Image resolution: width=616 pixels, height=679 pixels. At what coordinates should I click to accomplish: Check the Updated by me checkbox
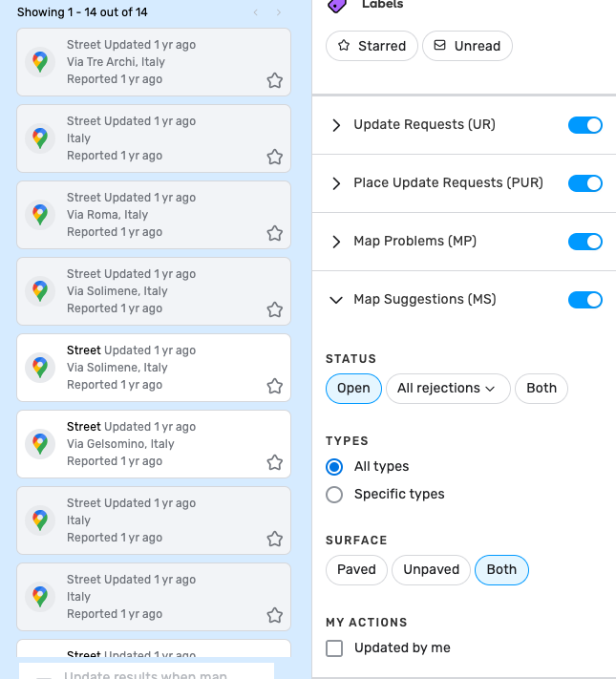pyautogui.click(x=334, y=648)
